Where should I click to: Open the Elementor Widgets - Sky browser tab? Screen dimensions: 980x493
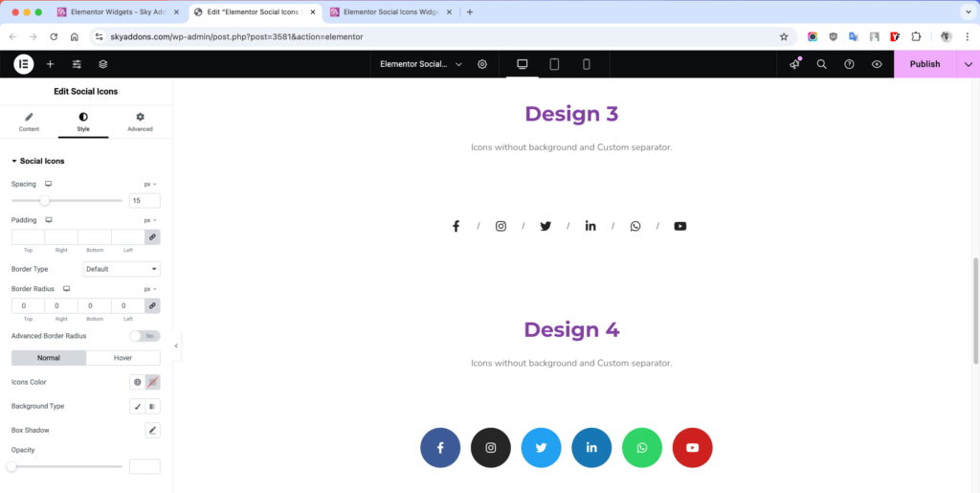(x=117, y=11)
